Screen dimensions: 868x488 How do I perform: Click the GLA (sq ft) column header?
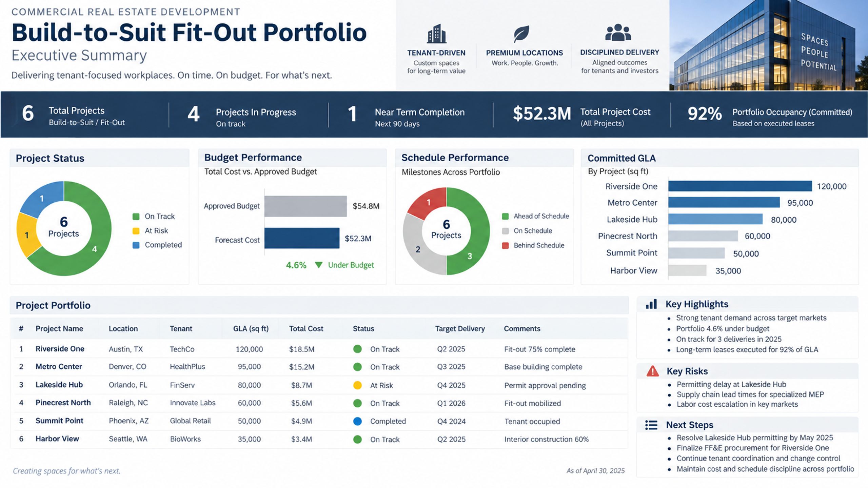click(251, 328)
